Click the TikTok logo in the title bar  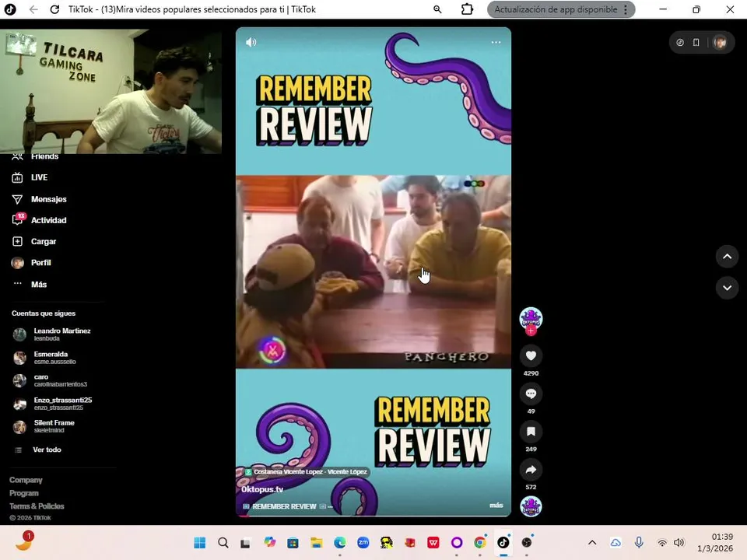(x=10, y=9)
